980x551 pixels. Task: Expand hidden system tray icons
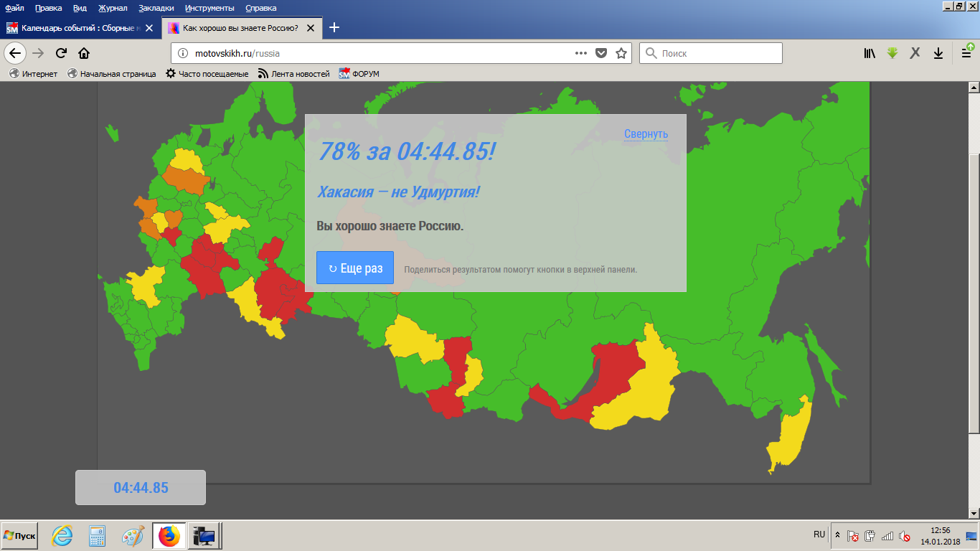[x=837, y=535]
